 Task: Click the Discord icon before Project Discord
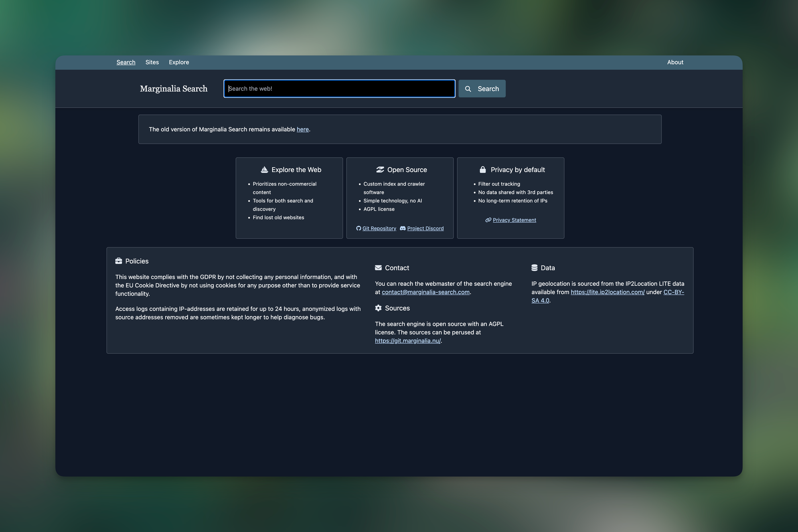[403, 228]
